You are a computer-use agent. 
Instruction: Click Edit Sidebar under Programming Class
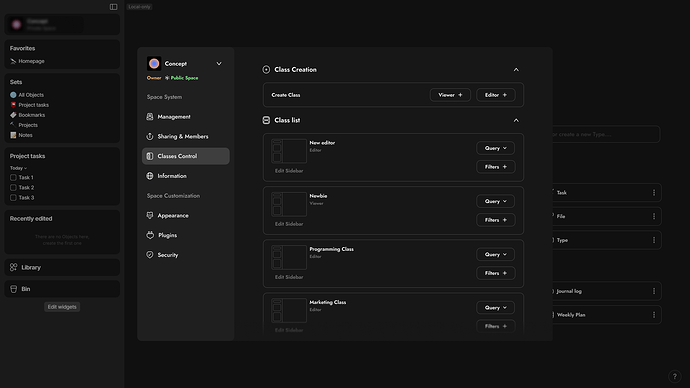click(289, 277)
